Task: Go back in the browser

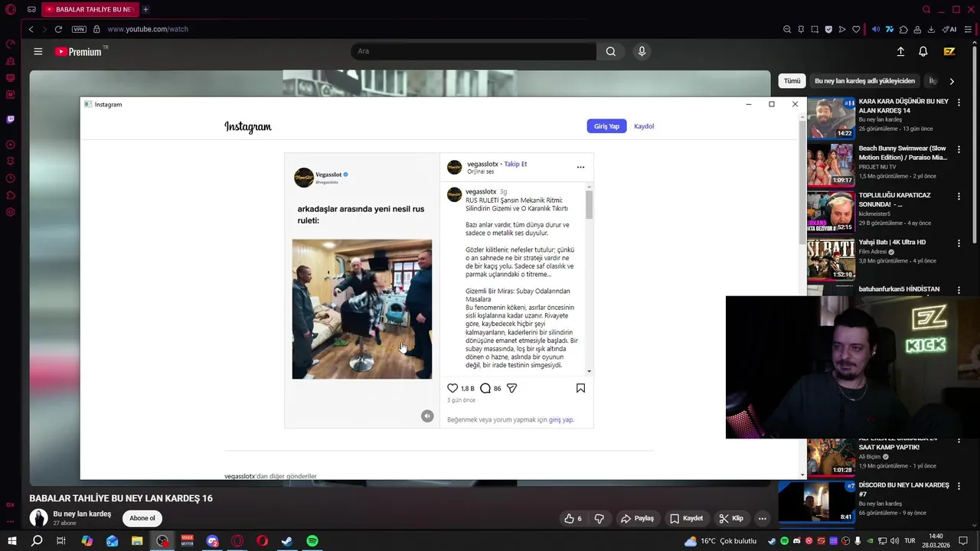Action: [31, 29]
